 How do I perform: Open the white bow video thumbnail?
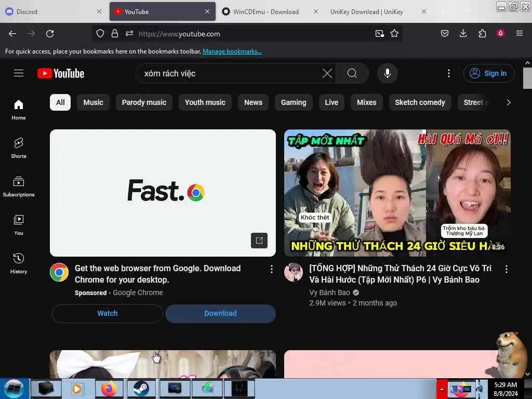(163, 364)
